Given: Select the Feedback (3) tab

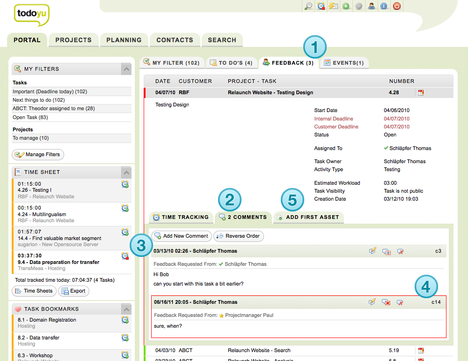Looking at the screenshot, I should 289,63.
